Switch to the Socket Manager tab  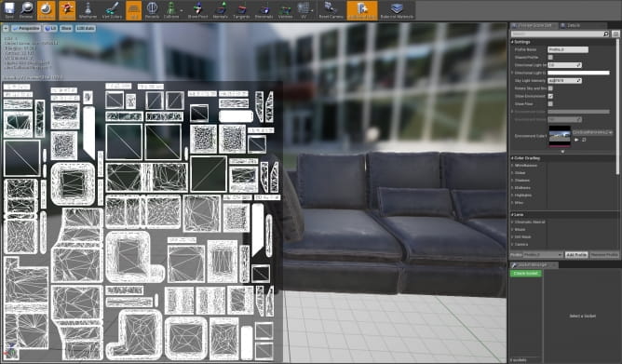534,265
